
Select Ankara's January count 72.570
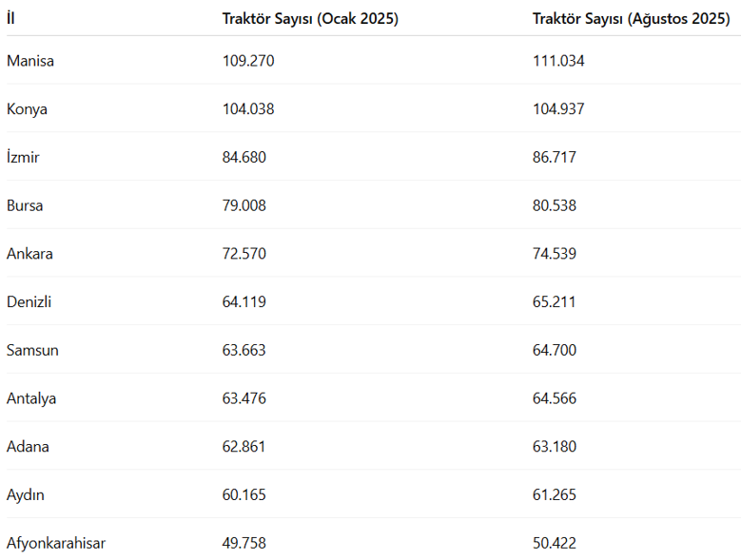pyautogui.click(x=244, y=254)
